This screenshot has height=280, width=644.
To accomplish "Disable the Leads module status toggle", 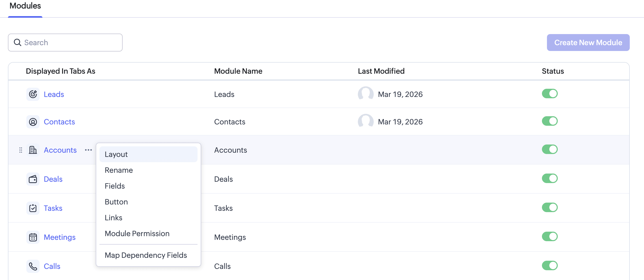I will [550, 94].
